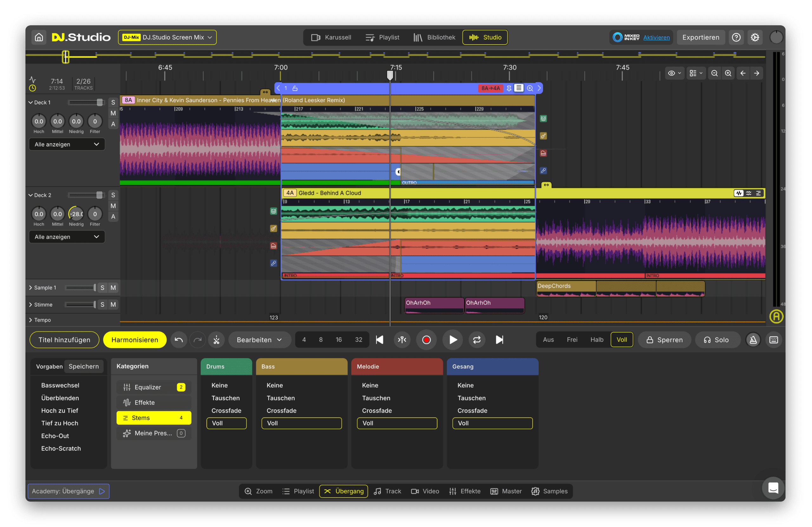Toggle the automix A circle icon
The image size is (812, 527).
(776, 316)
